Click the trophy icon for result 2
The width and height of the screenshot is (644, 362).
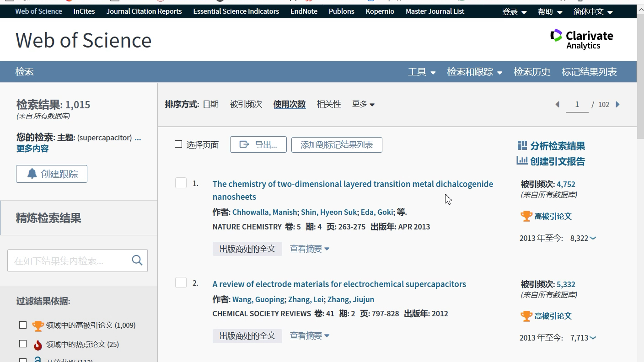(x=526, y=316)
